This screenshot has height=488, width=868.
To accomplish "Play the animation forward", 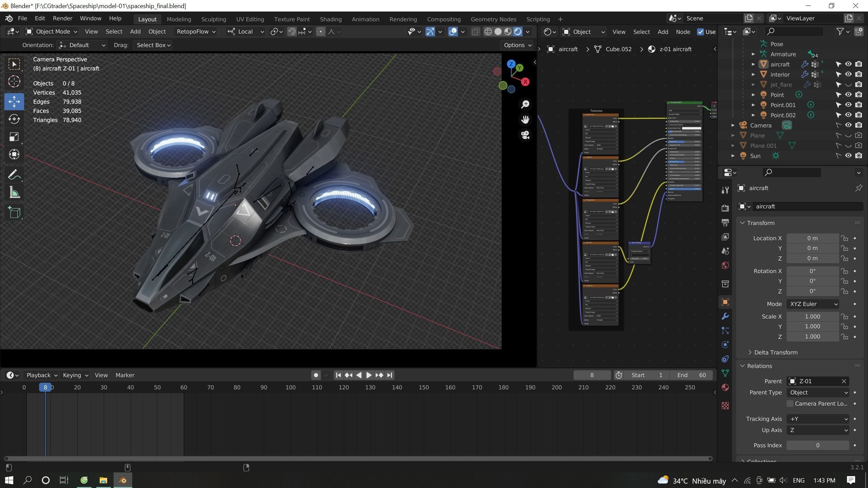I will click(x=369, y=375).
